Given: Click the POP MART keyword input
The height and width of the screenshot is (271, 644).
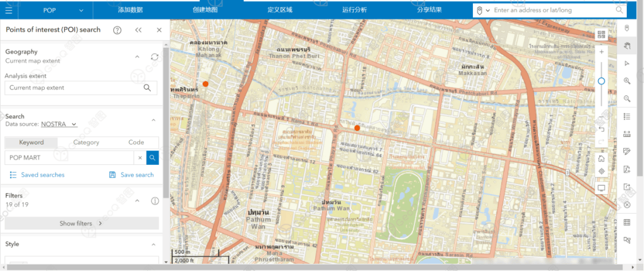Looking at the screenshot, I should pos(69,158).
